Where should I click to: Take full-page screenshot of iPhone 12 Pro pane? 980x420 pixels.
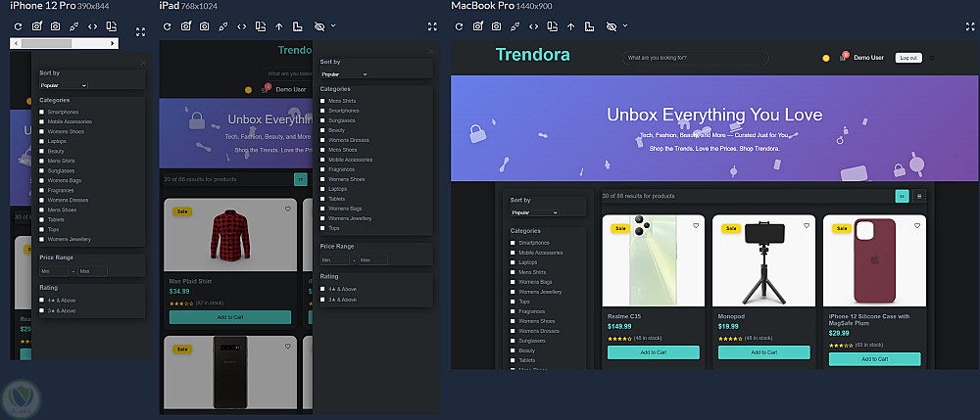37,26
